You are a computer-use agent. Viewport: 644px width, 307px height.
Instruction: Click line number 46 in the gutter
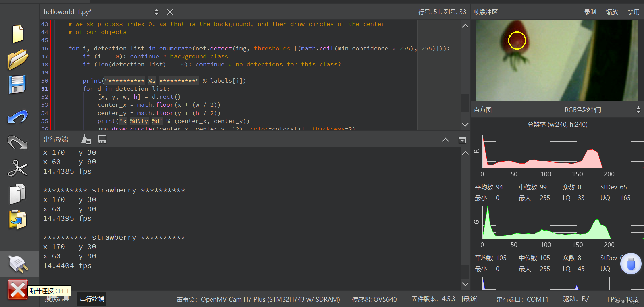click(45, 48)
